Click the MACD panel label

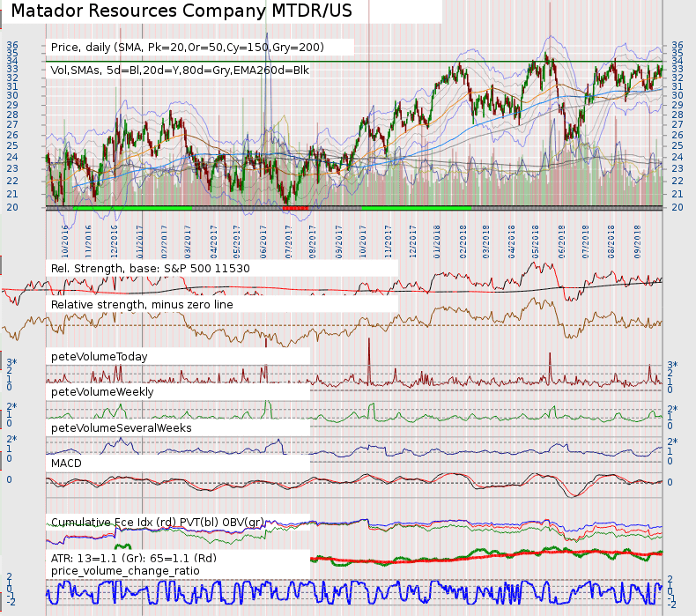pos(66,464)
